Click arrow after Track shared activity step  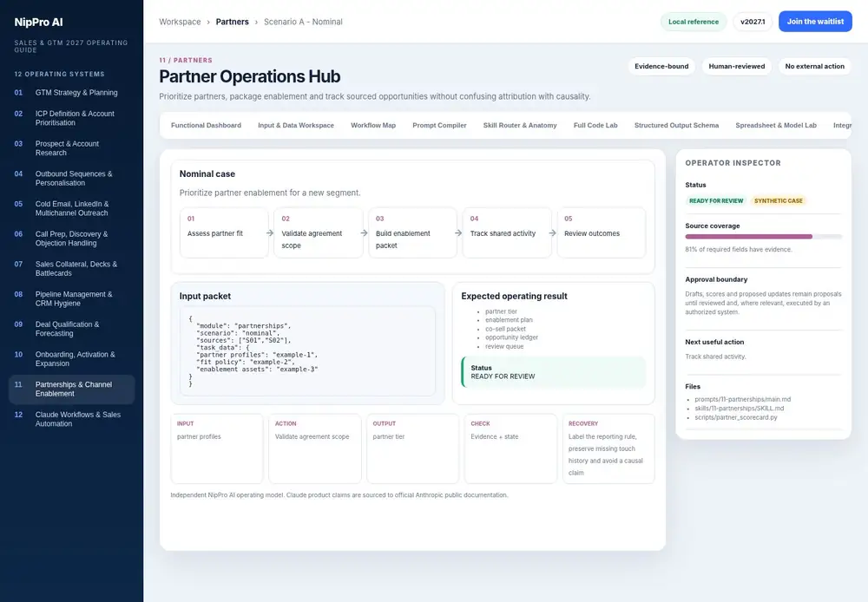[x=552, y=233]
